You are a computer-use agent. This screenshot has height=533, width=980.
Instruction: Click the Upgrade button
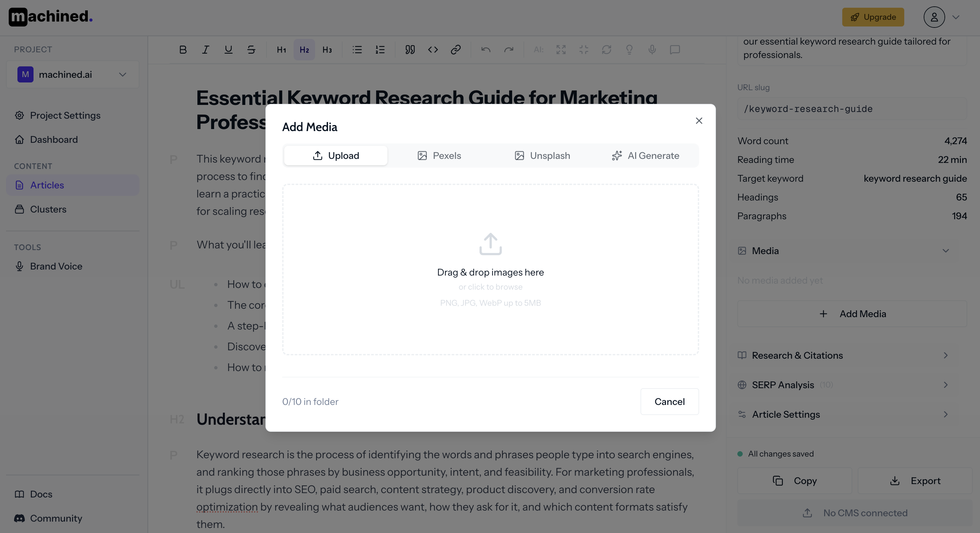coord(872,17)
